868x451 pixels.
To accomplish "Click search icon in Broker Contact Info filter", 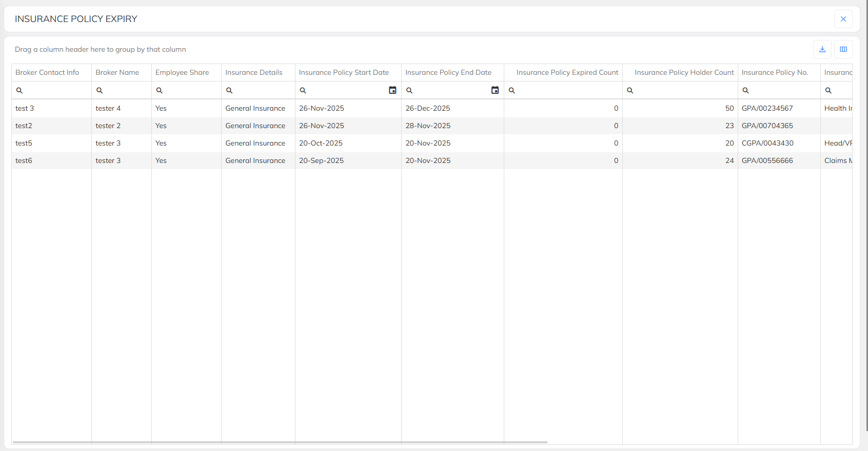I will pyautogui.click(x=19, y=90).
